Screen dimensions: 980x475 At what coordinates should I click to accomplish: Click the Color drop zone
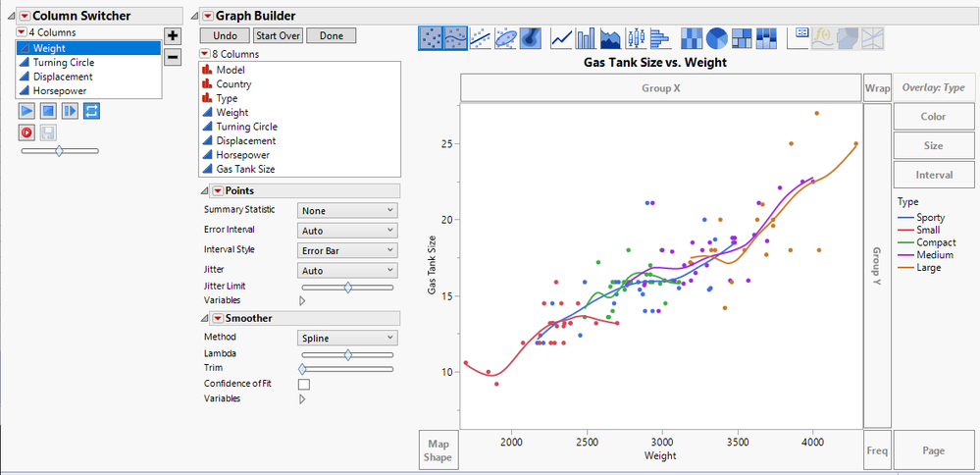(933, 116)
